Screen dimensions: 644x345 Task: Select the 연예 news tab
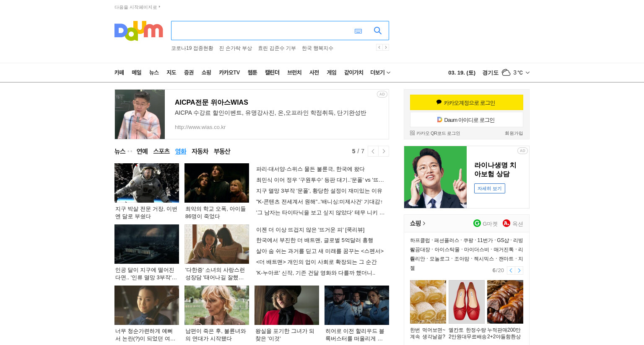tap(142, 151)
